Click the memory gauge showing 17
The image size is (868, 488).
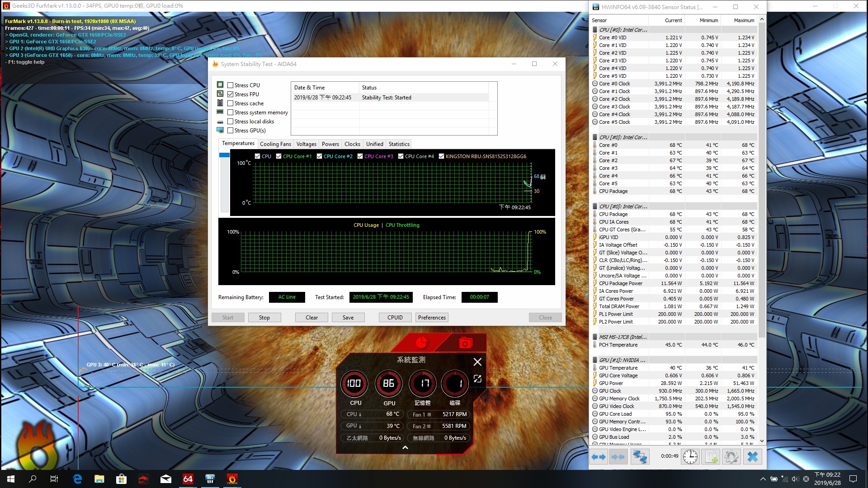(423, 383)
